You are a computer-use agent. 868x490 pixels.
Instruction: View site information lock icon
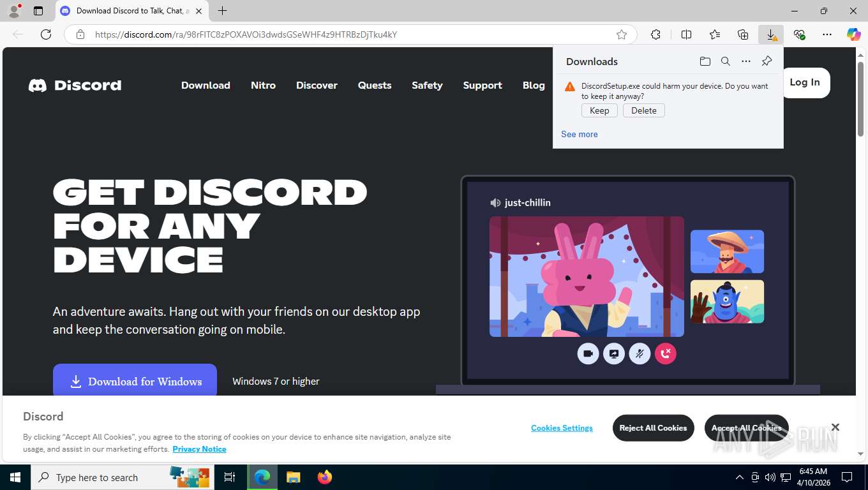80,34
